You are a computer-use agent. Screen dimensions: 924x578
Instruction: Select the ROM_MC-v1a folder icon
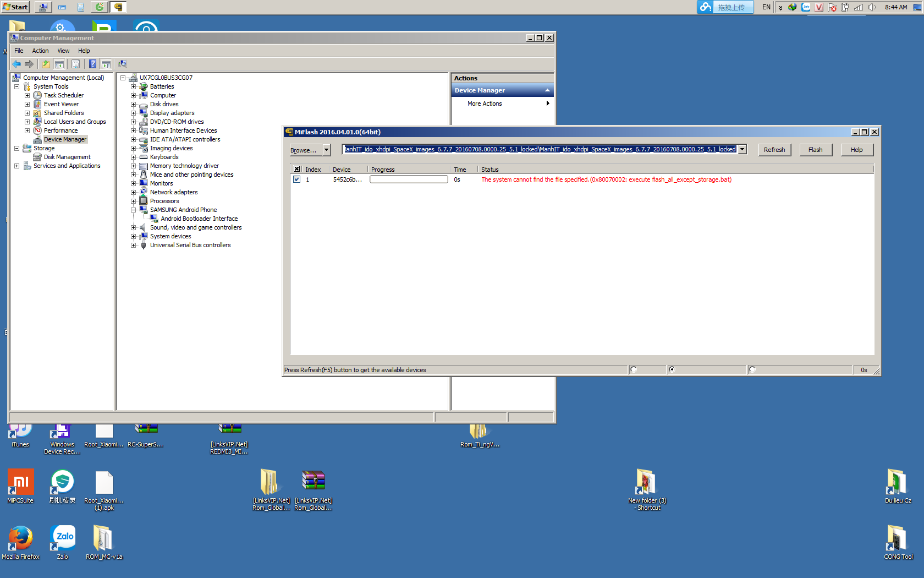click(104, 542)
